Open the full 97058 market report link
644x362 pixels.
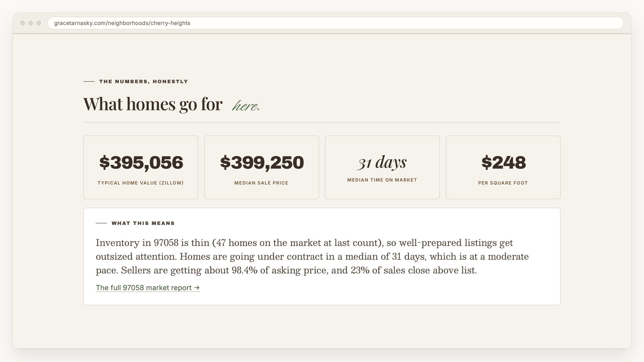148,288
